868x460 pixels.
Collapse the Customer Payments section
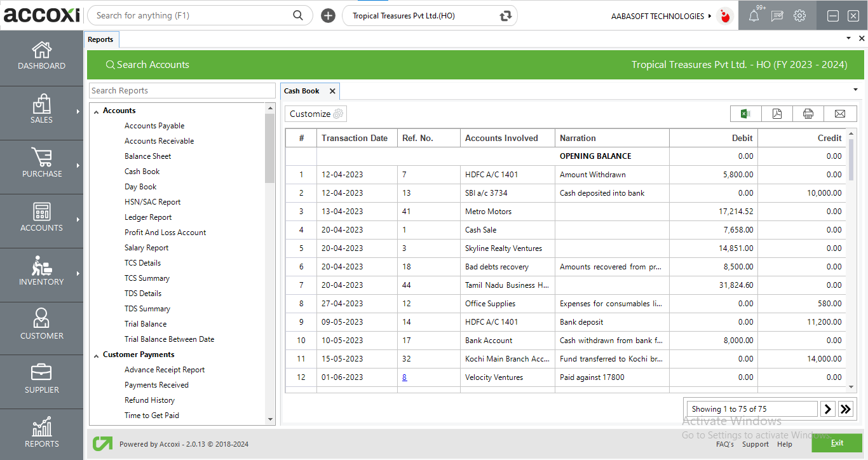coord(97,355)
